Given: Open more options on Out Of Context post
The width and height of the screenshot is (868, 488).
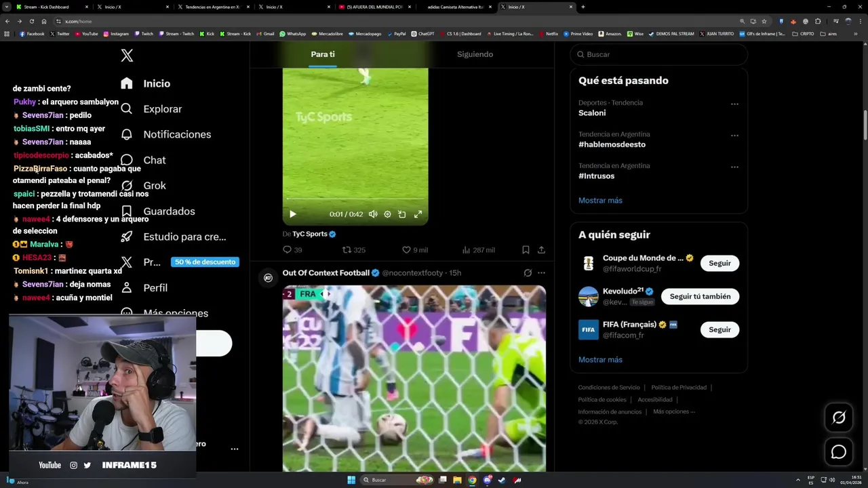Looking at the screenshot, I should 541,273.
